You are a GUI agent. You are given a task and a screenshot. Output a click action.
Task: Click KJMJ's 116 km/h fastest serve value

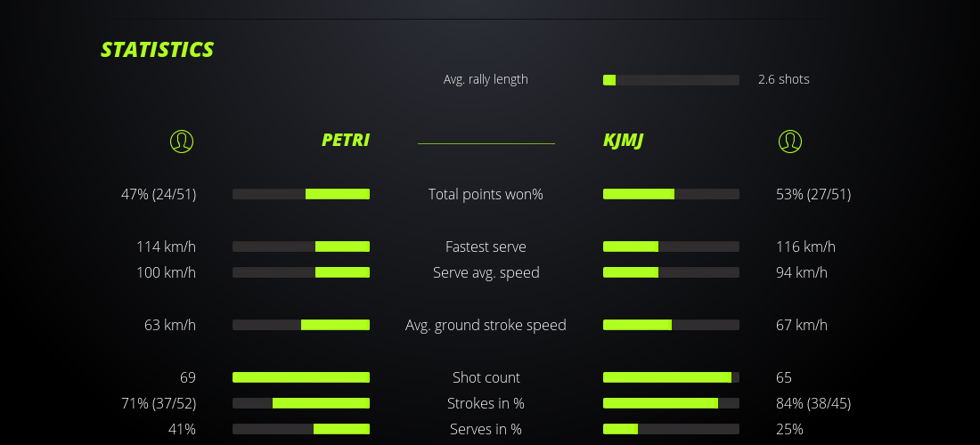pos(805,247)
